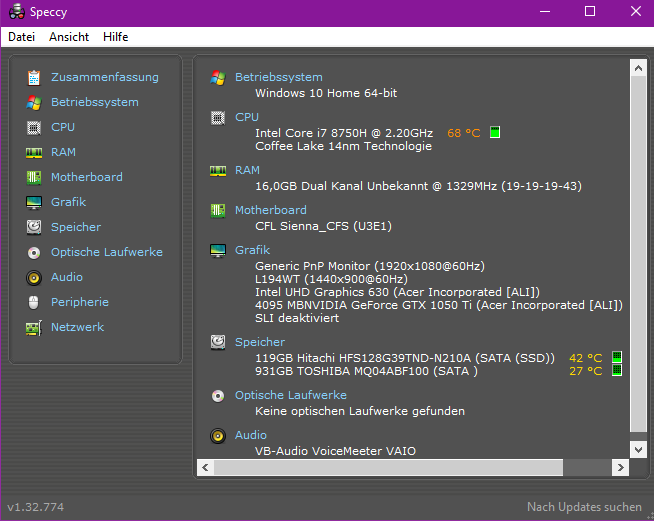Click the Motherboard heading link in summary
This screenshot has width=654, height=521.
coord(271,210)
